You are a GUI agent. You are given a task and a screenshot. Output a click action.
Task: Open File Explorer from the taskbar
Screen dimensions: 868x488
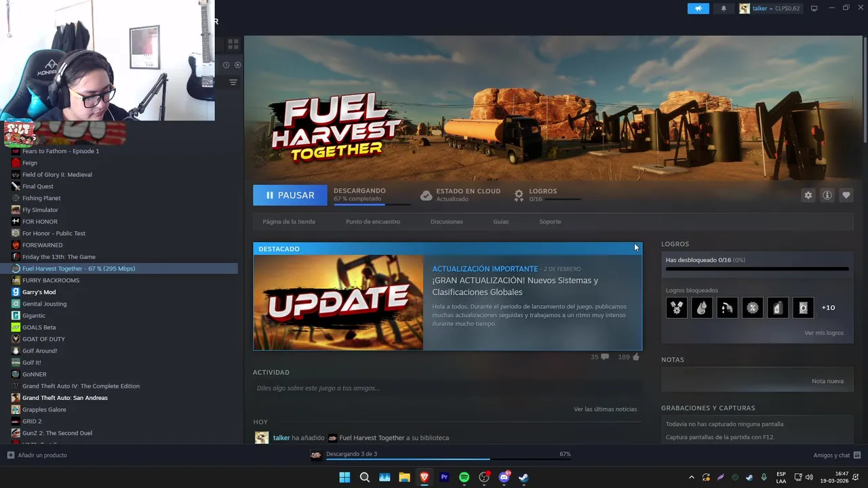click(404, 477)
